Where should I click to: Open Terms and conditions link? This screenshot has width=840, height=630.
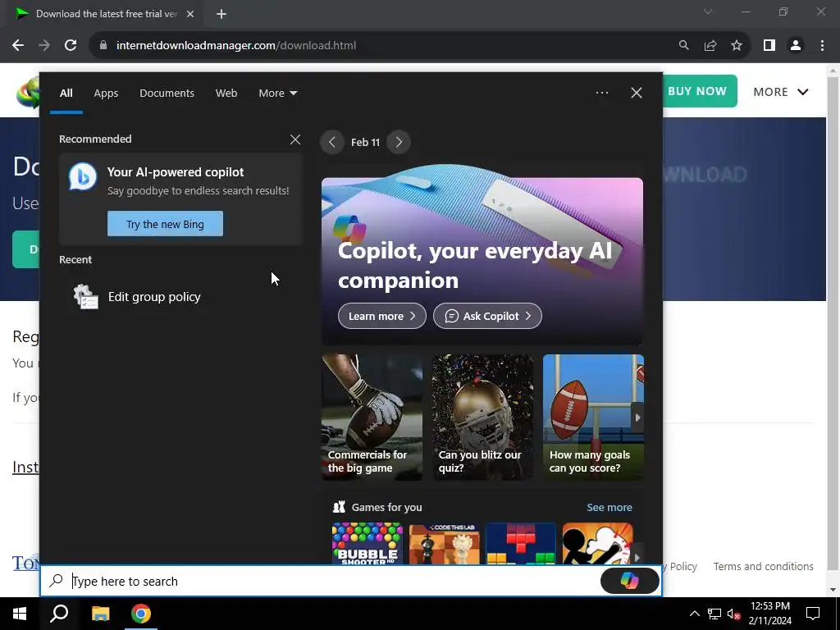pos(763,566)
